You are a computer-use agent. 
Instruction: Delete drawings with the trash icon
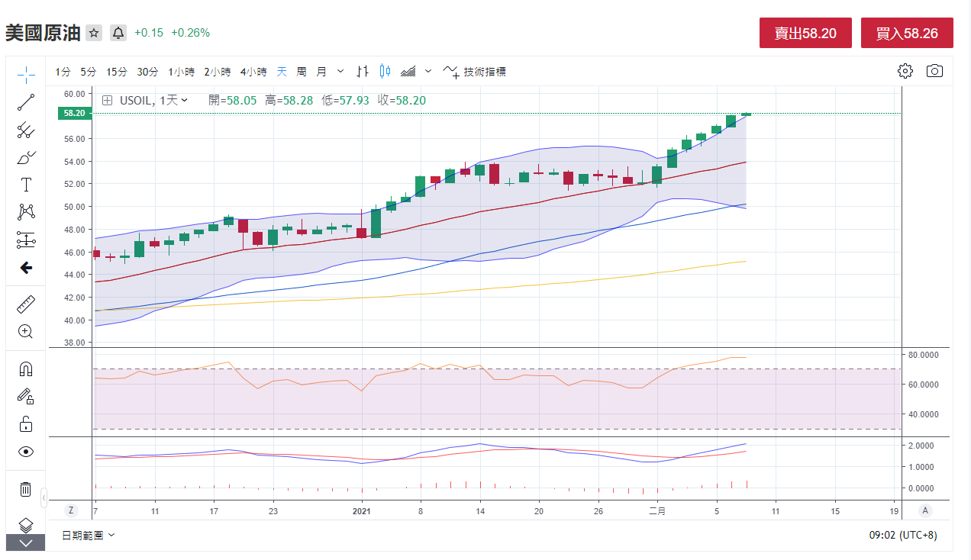pyautogui.click(x=26, y=489)
